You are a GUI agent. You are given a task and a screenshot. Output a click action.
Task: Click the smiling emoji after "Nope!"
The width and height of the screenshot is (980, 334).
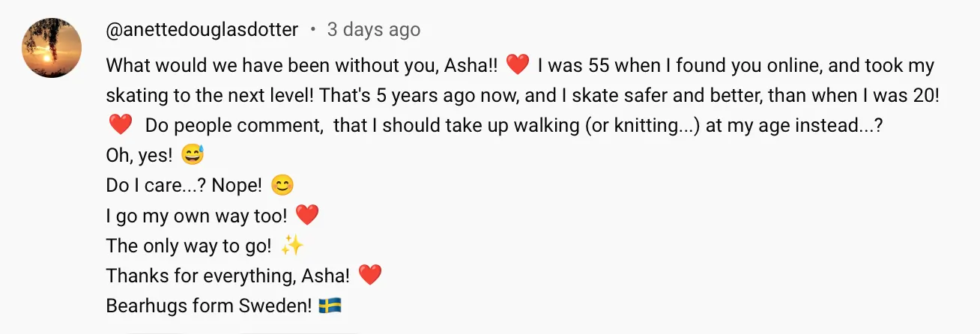[x=282, y=185]
